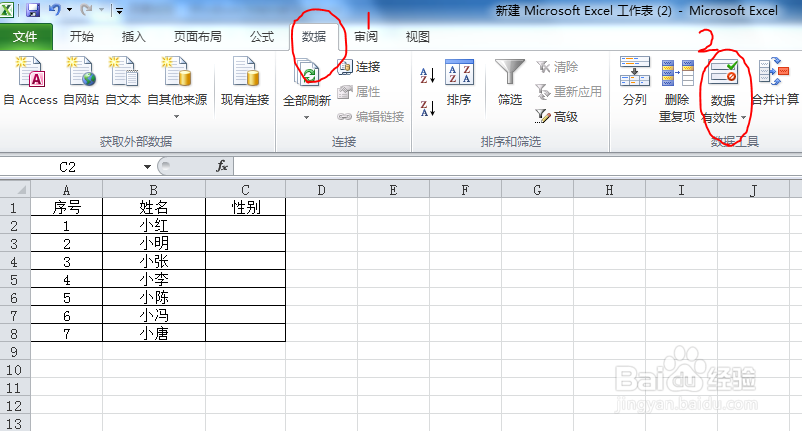Click the cell containing 小唐
Viewport: 802px width, 431px height.
pyautogui.click(x=154, y=333)
